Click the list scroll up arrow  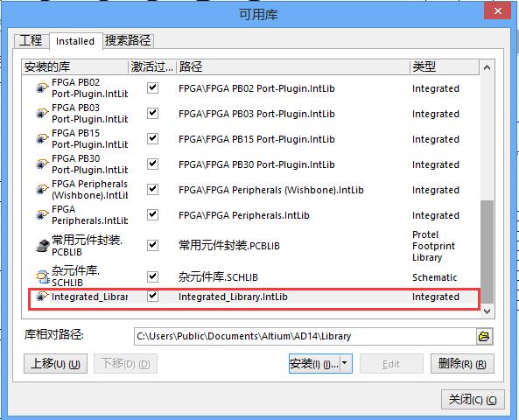[487, 67]
